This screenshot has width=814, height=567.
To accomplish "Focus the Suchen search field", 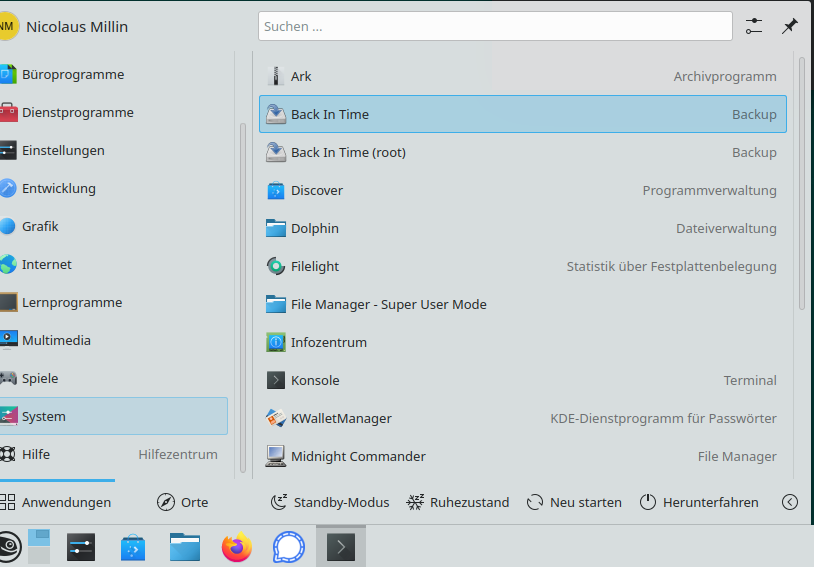I will pyautogui.click(x=495, y=26).
